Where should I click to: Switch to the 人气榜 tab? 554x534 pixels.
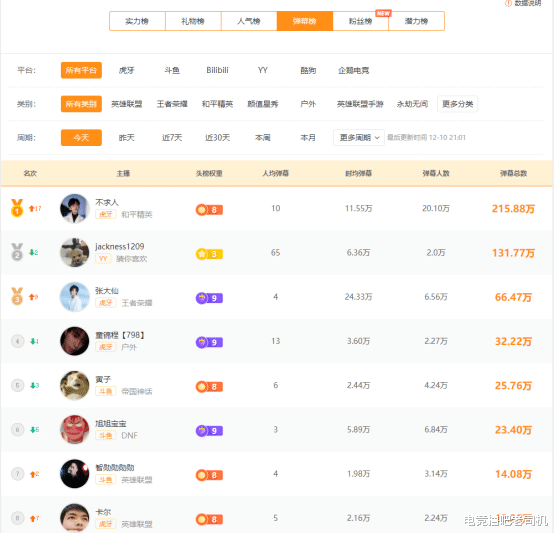pos(249,21)
